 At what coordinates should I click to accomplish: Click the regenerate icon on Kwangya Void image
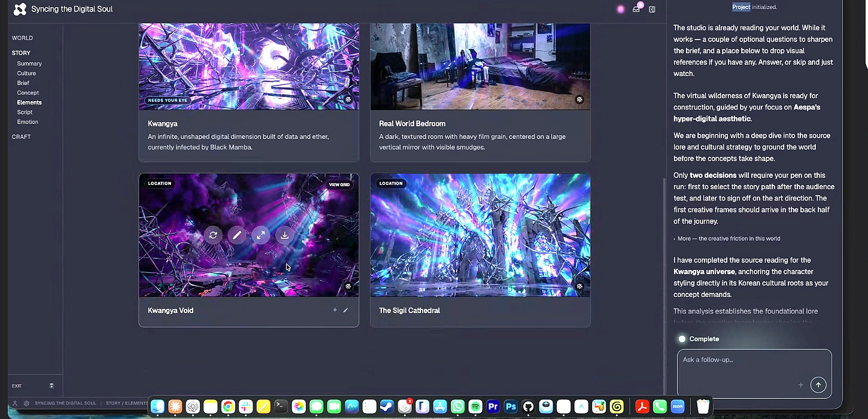click(213, 235)
